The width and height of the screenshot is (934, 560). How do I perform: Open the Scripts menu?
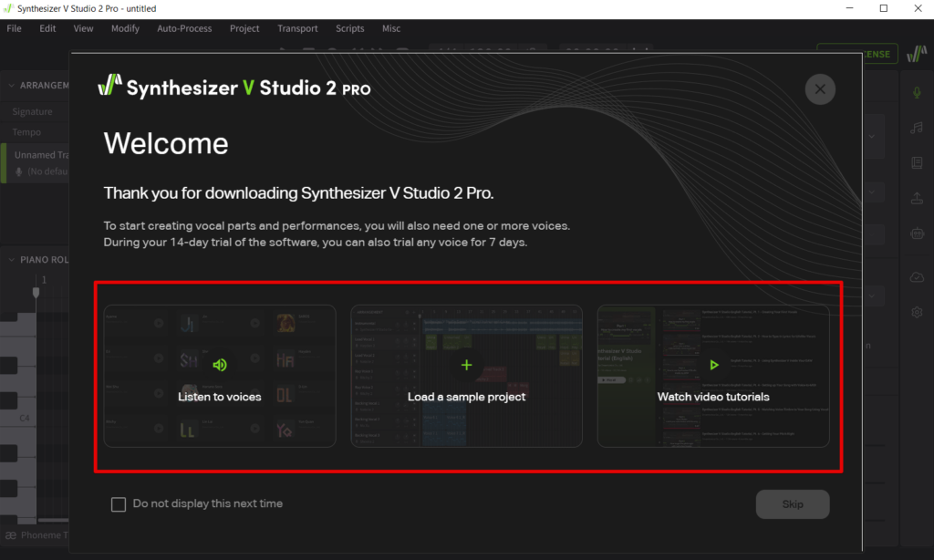coord(349,28)
